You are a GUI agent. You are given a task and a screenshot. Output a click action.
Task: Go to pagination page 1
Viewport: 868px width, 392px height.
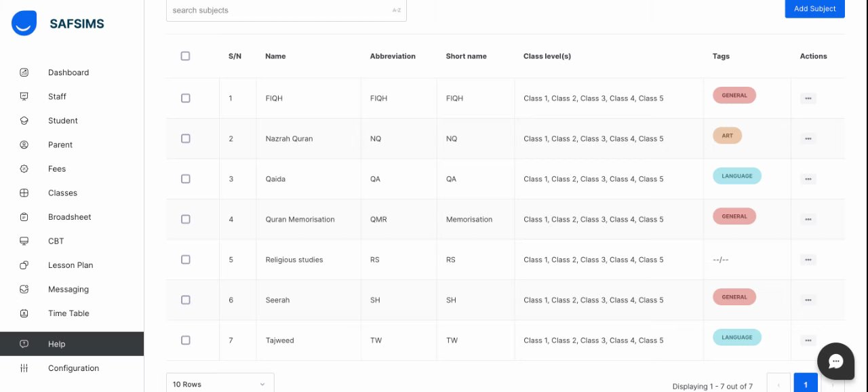click(806, 384)
